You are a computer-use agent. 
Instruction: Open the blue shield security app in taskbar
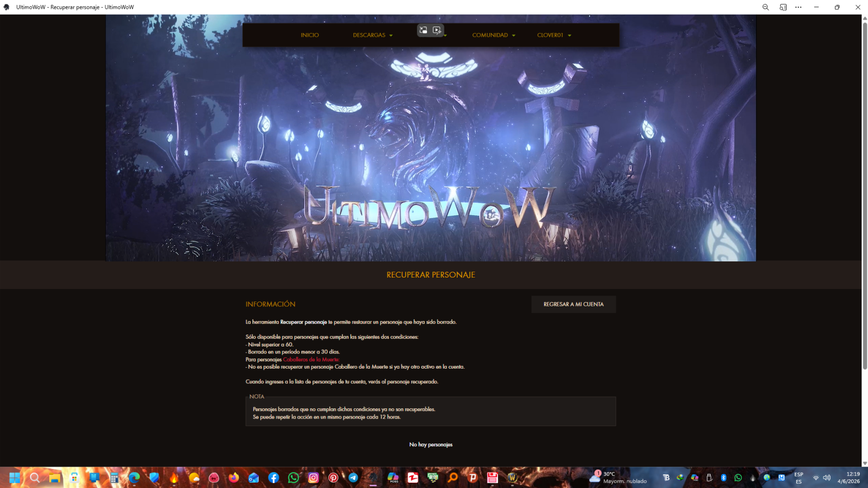[154, 478]
